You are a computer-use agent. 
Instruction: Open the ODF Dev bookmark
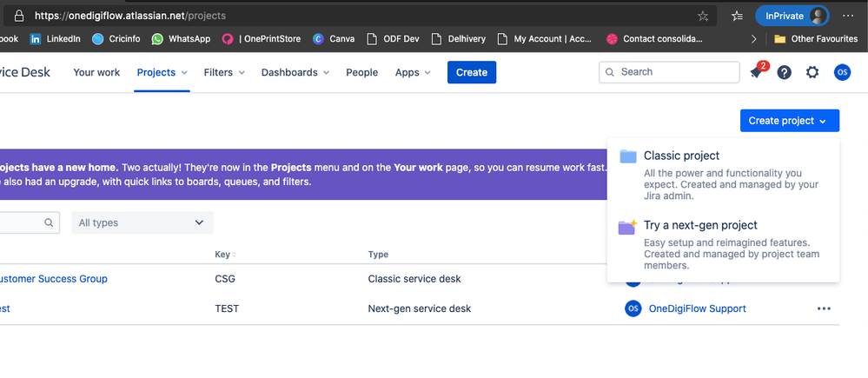[394, 39]
